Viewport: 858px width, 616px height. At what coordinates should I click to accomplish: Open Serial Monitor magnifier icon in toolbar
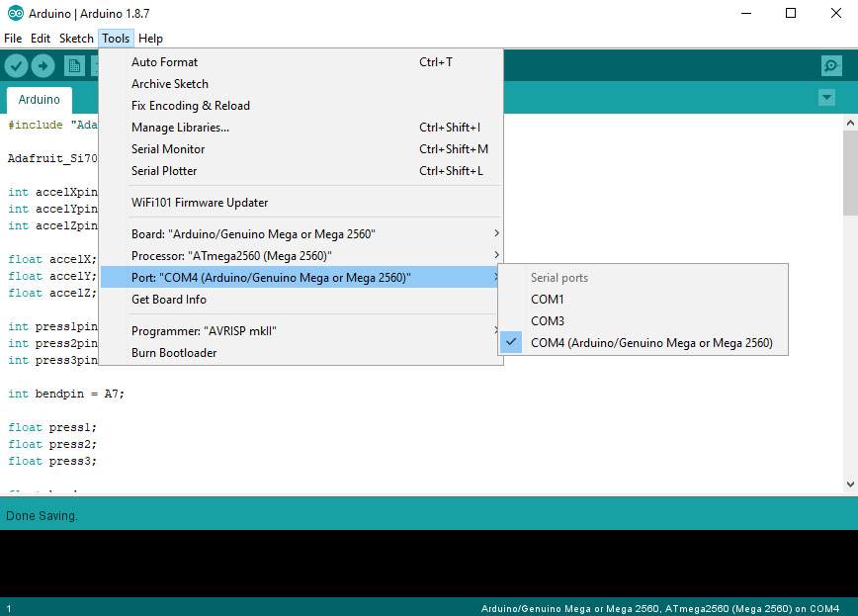pos(831,65)
